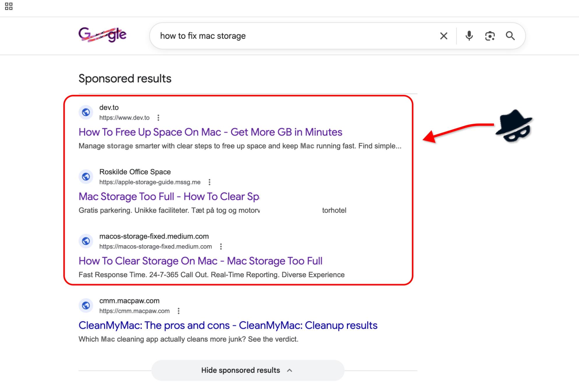Click the Google doodle logo
This screenshot has width=579, height=392.
click(x=103, y=35)
